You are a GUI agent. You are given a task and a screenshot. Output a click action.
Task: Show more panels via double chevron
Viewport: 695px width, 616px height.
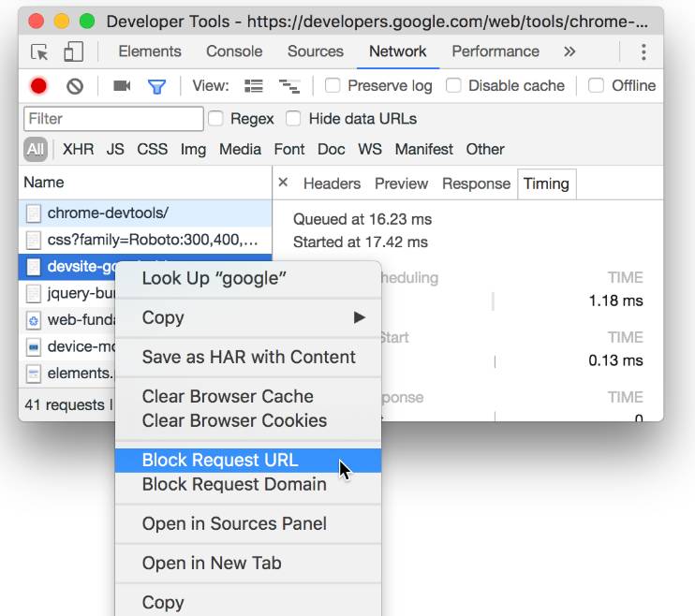tap(569, 51)
